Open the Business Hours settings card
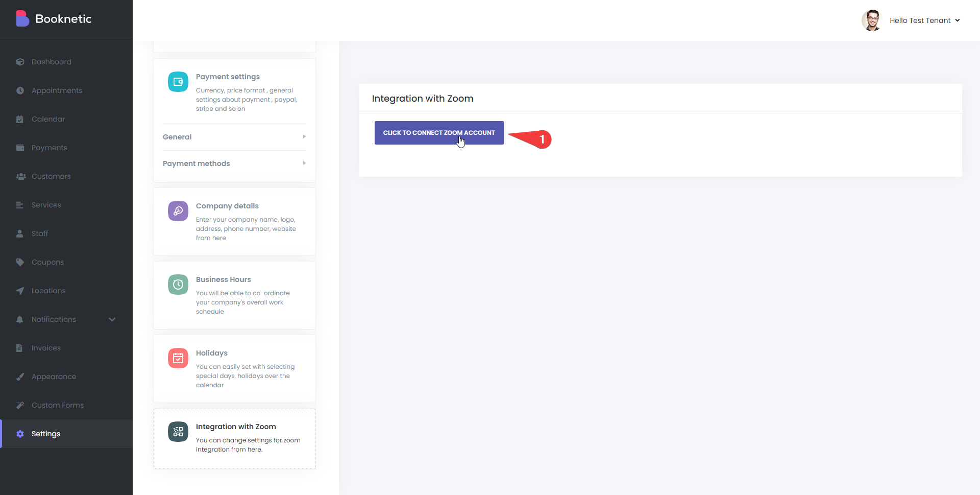980x495 pixels. tap(234, 295)
